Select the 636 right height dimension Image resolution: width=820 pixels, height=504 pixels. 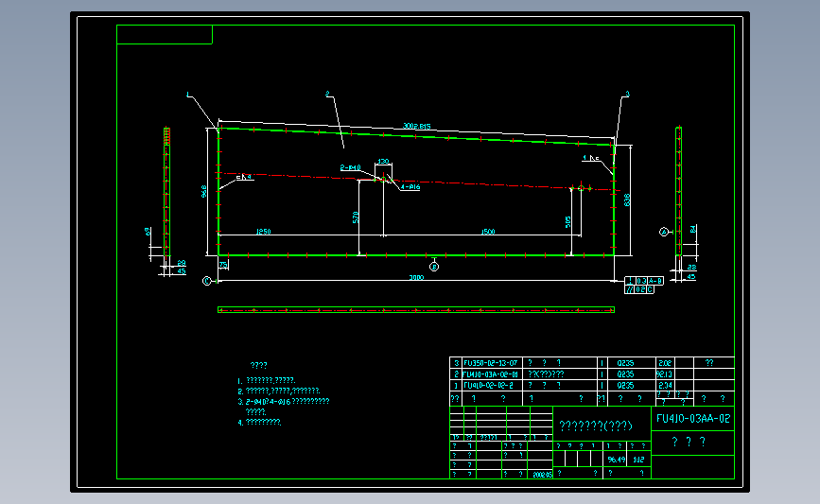[626, 200]
